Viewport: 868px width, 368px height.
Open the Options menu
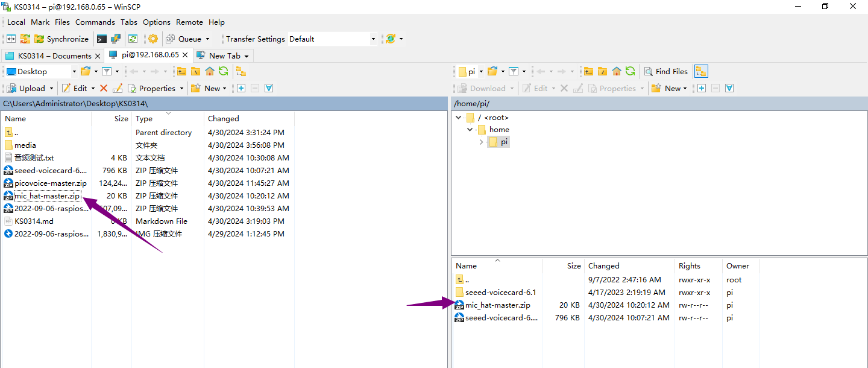(x=157, y=22)
